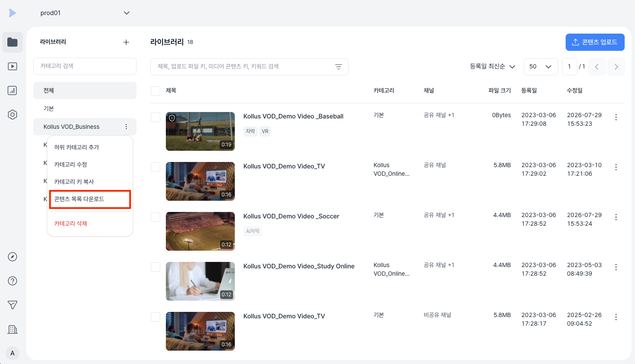The height and width of the screenshot is (364, 635).
Task: Open Kollus VOD_Demo Video _Soccer title
Action: pyautogui.click(x=291, y=216)
